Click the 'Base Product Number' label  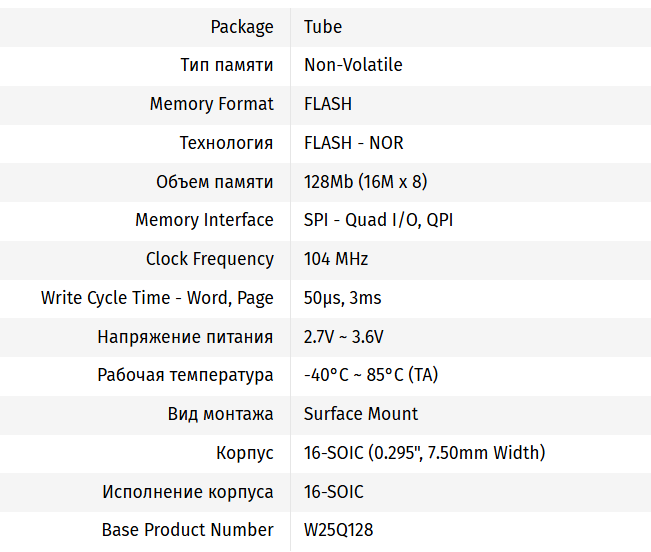click(188, 530)
